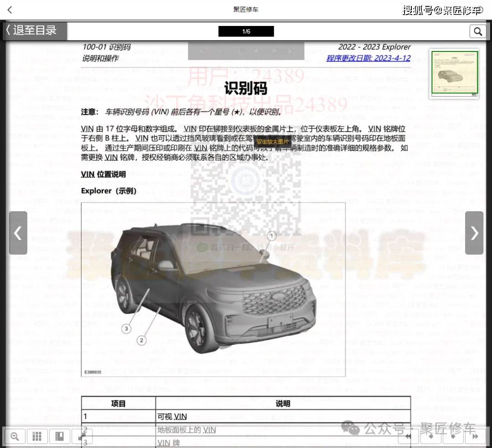The width and height of the screenshot is (492, 448).
Task: Step to next page in bottom toolbar
Action: 453,437
